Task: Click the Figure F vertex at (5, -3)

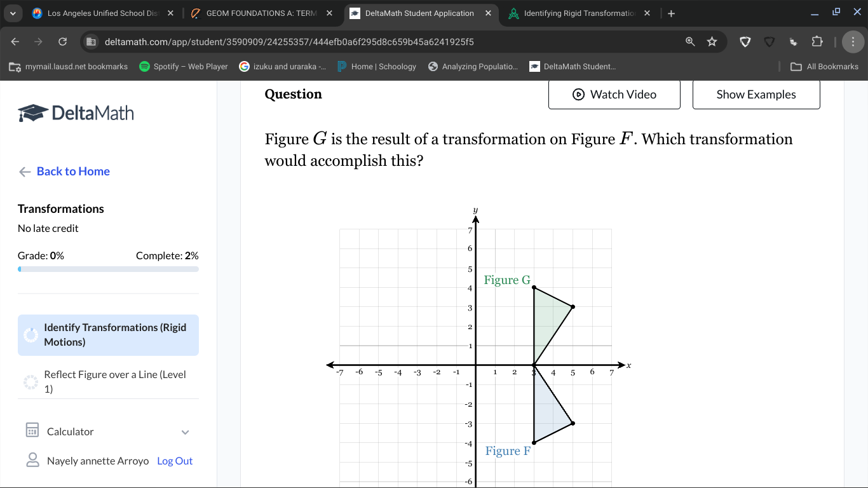Action: 573,423
